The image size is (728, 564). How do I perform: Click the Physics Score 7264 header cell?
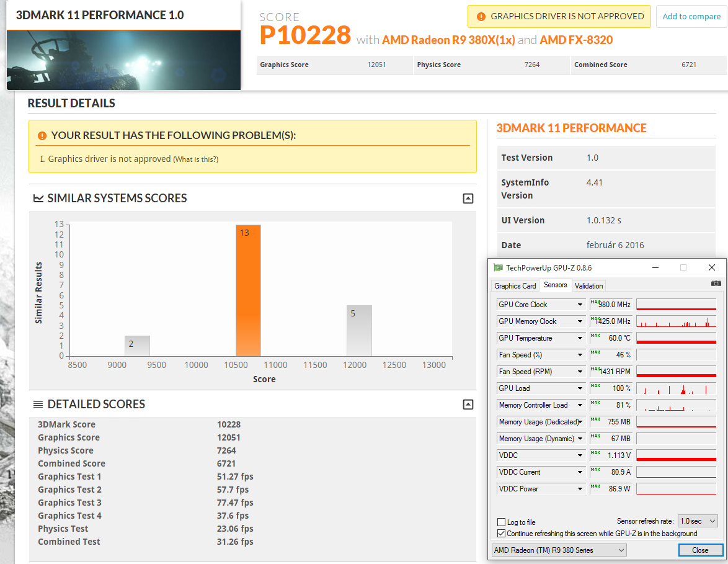tap(492, 65)
